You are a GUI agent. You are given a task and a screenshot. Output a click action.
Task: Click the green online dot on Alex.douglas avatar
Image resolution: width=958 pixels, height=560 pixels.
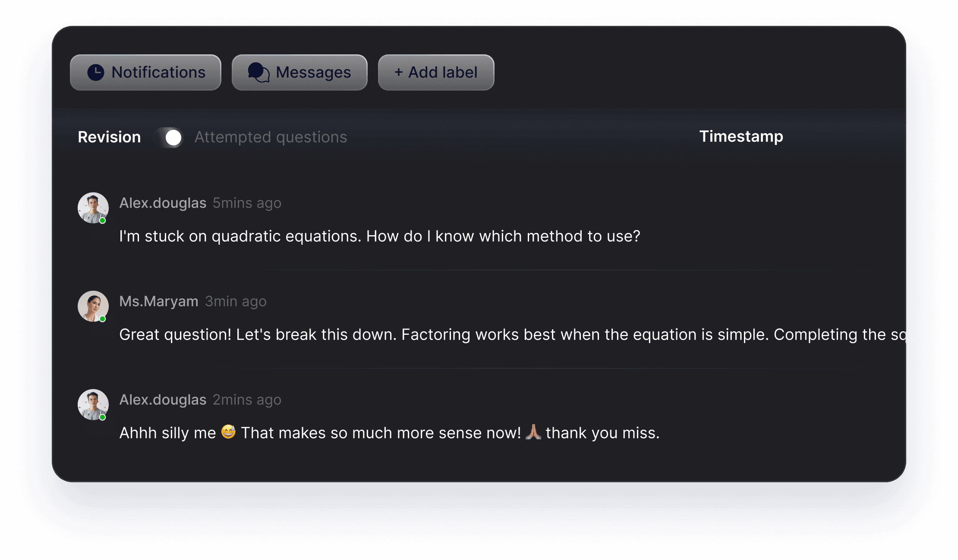coord(103,220)
